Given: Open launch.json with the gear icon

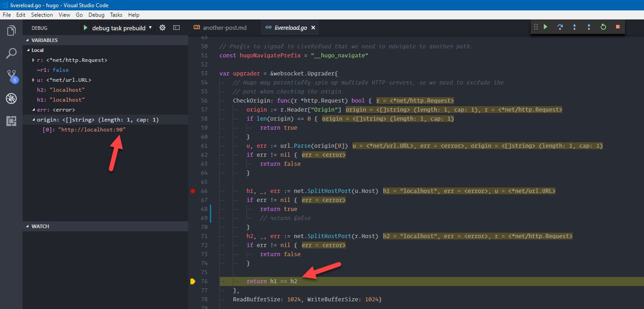Looking at the screenshot, I should pos(162,28).
